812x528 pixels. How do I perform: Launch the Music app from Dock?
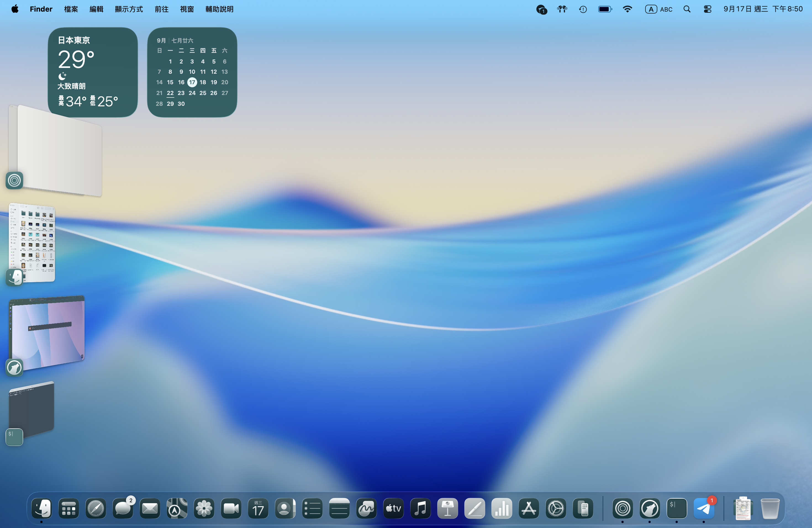point(421,509)
